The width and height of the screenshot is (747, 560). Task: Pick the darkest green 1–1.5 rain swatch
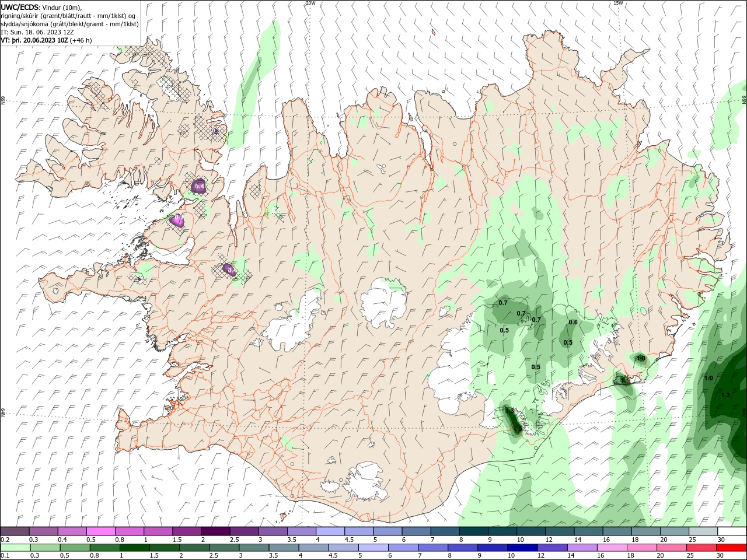pyautogui.click(x=134, y=548)
